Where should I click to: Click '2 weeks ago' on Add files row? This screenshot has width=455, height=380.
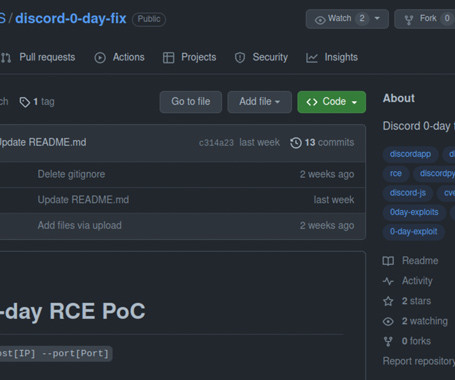click(327, 226)
